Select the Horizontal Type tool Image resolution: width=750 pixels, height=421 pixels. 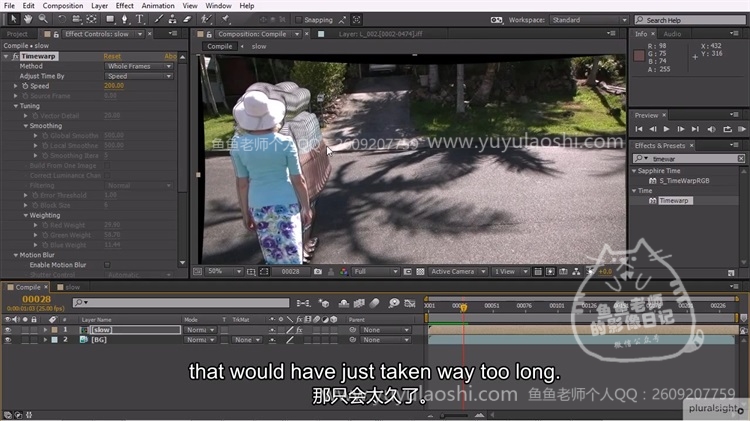tap(140, 19)
